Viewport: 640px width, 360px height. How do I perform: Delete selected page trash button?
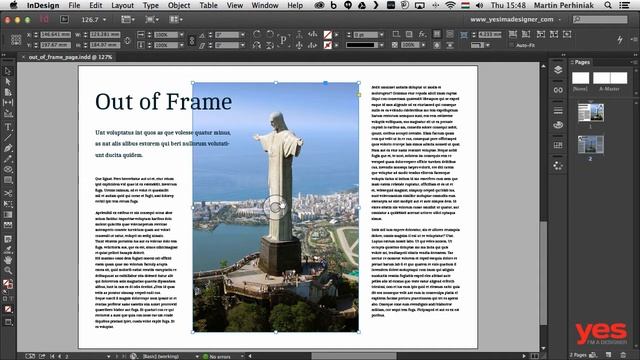tap(623, 355)
